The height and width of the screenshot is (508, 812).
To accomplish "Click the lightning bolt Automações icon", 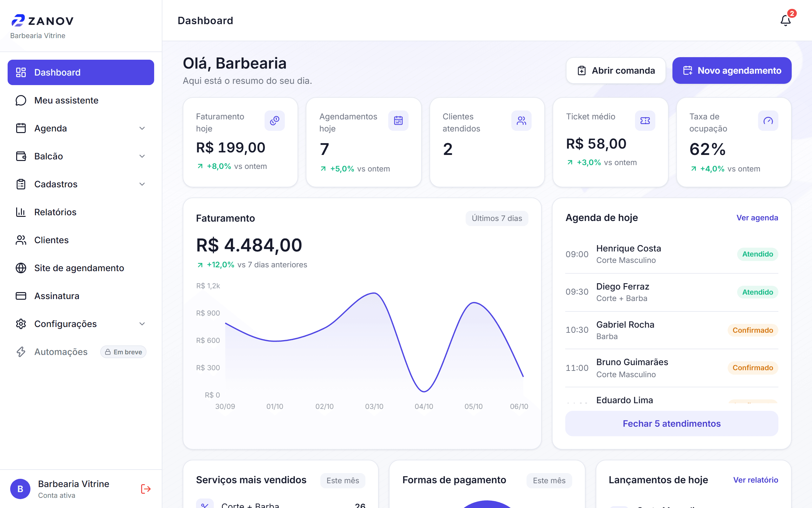I will coord(21,352).
